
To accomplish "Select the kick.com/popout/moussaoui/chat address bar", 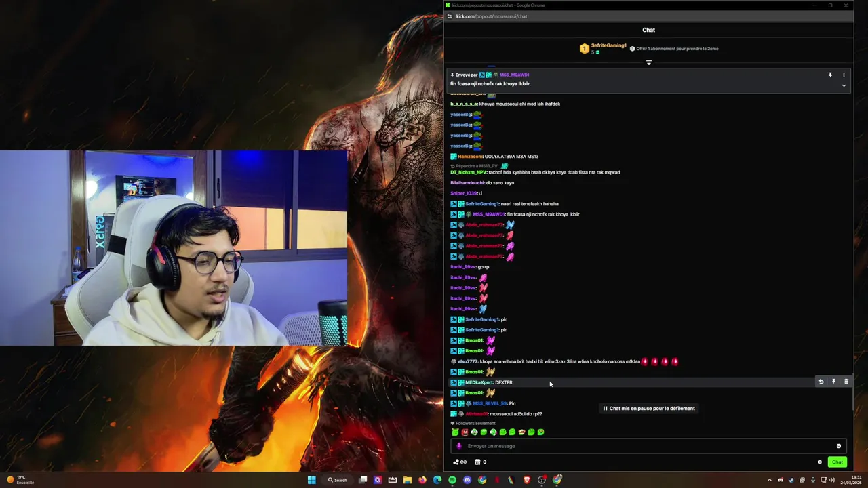I will click(x=492, y=16).
